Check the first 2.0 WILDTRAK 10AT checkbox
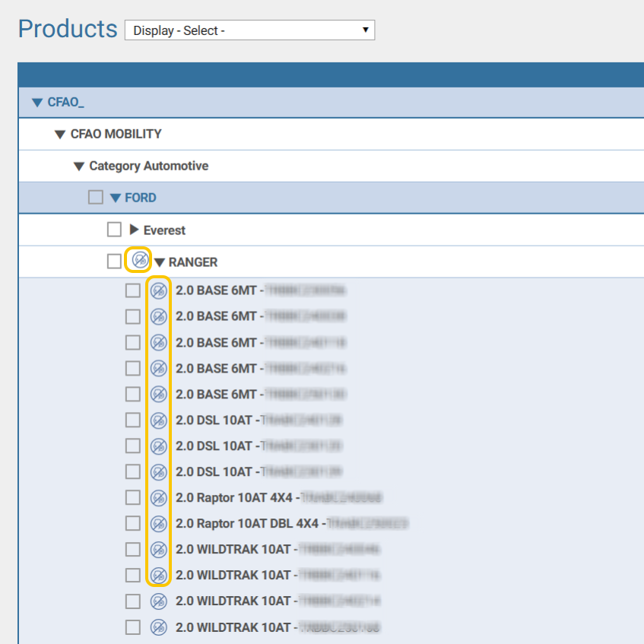 (132, 550)
